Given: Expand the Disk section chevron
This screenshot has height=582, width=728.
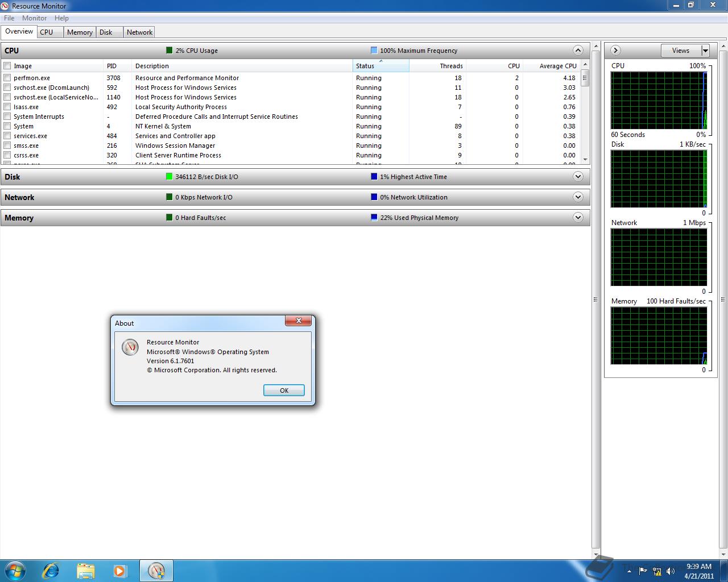Looking at the screenshot, I should [x=578, y=176].
